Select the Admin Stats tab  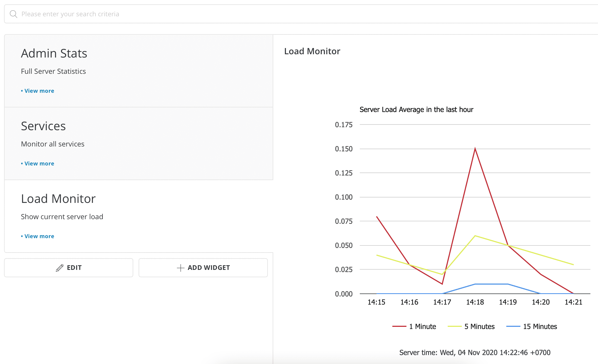tap(54, 53)
